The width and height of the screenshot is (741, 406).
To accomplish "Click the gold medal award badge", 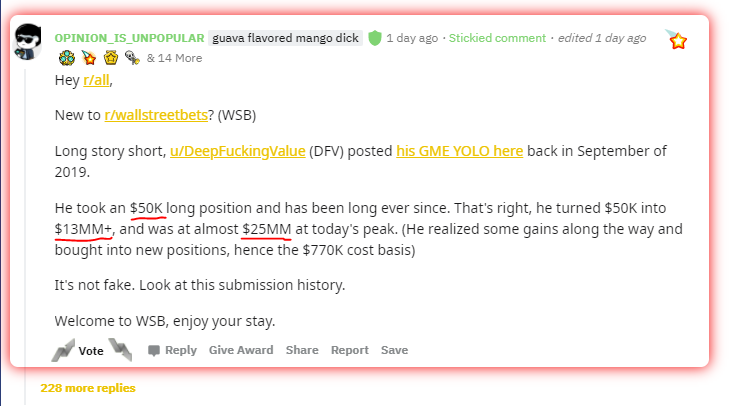I will tap(111, 58).
